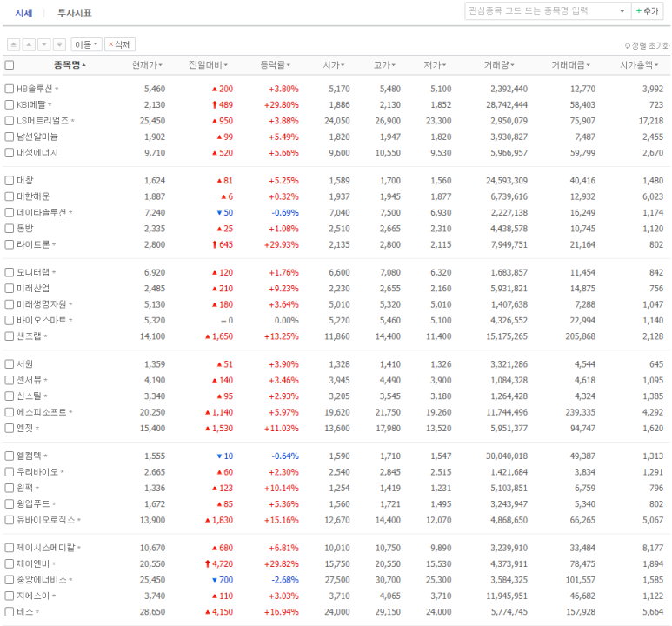Click the KOSDAQ marker beside 제이시스메디칼
This screenshot has width=672, height=626.
(x=79, y=548)
